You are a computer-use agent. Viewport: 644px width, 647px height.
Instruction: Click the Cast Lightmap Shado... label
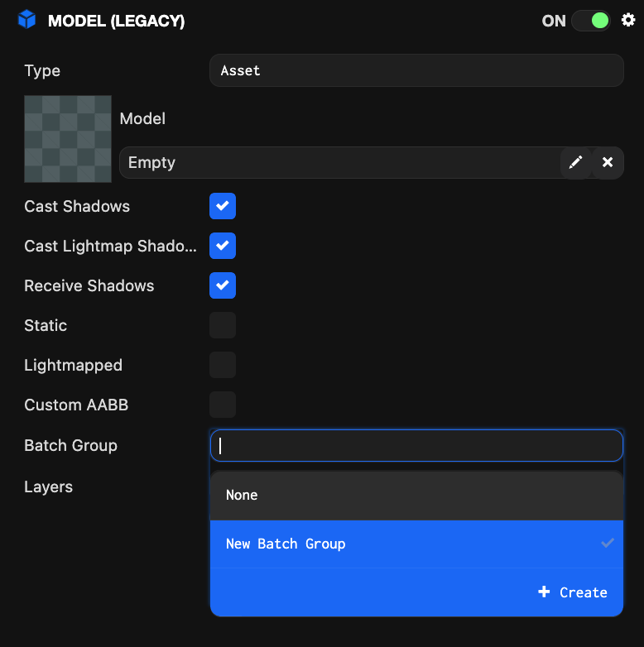(110, 246)
